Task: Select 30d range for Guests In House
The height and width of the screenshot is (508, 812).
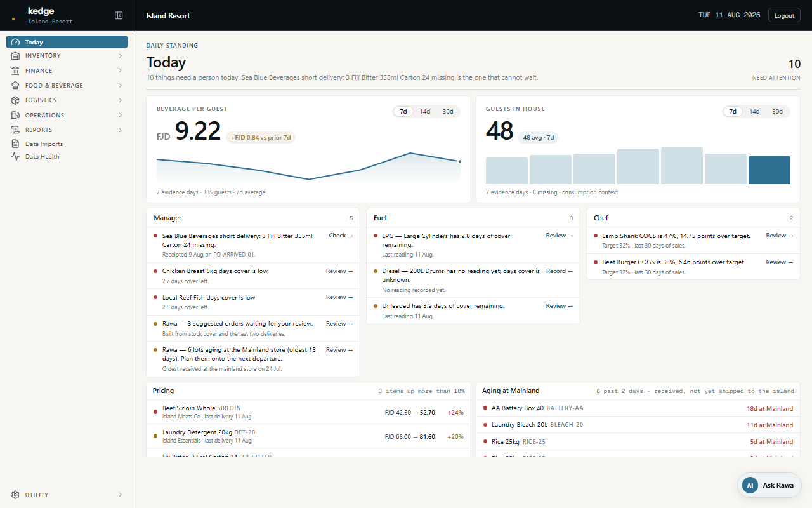Action: tap(777, 112)
